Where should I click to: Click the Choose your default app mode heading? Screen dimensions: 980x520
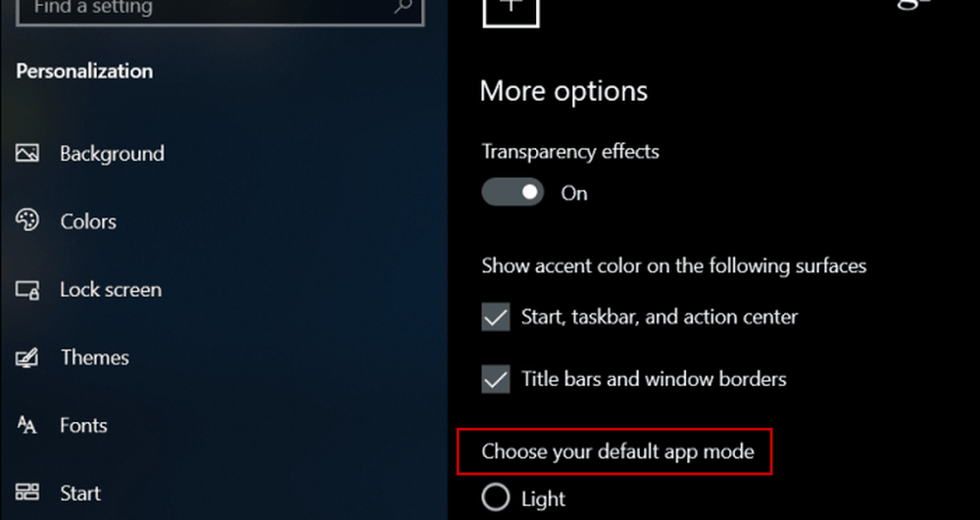pyautogui.click(x=617, y=451)
